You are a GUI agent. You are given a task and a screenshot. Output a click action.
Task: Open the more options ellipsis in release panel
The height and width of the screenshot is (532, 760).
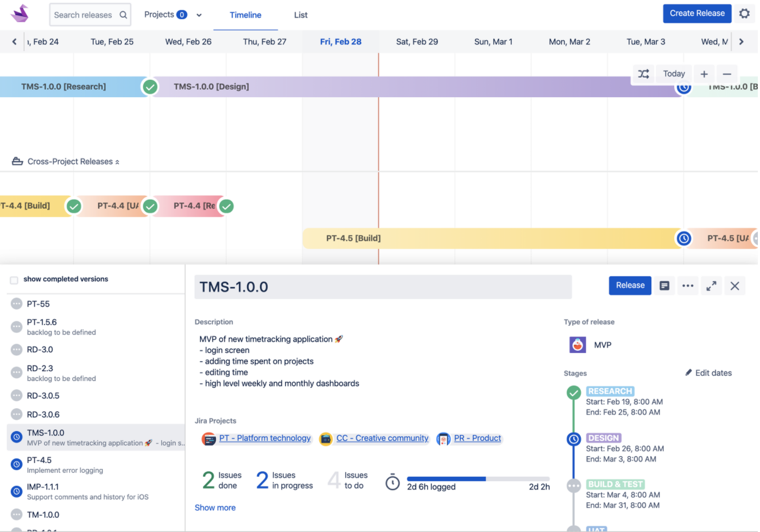(x=688, y=285)
